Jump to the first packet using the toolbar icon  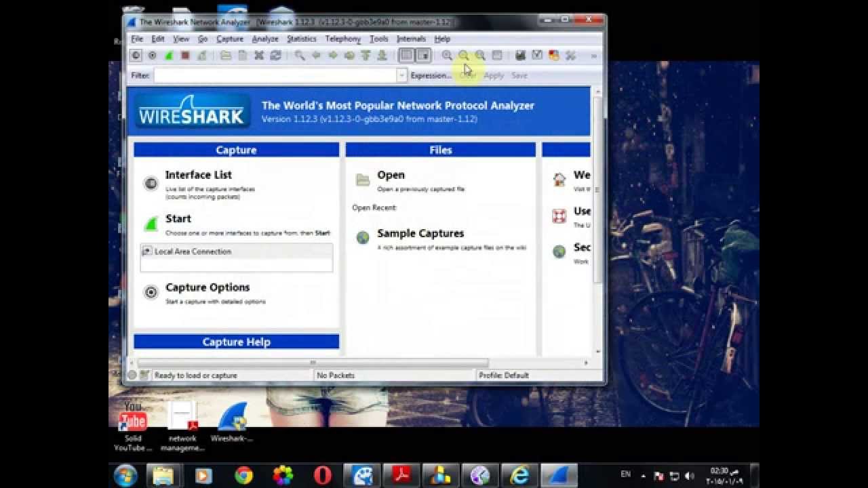tap(366, 56)
